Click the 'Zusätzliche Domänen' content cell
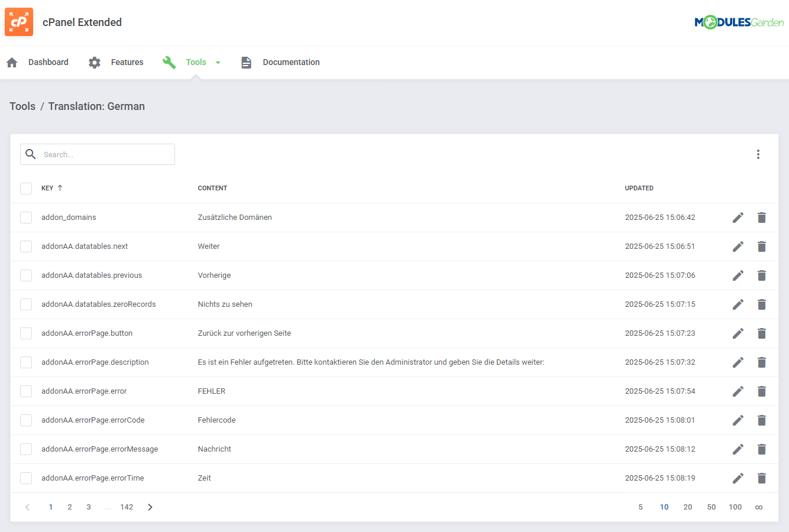 pos(235,218)
